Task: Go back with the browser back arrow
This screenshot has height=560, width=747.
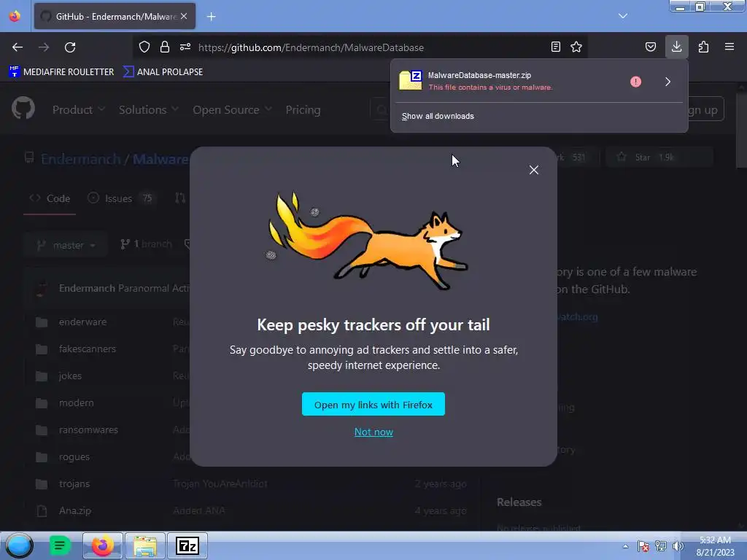Action: [18, 47]
